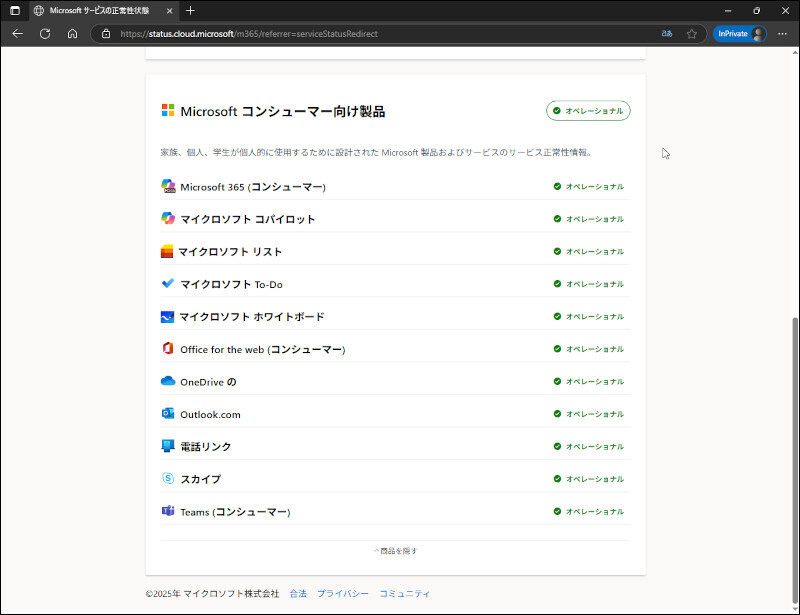Click オペレーショナル status for Microsoft 365 row
Viewport: 800px width, 615px height.
pyautogui.click(x=589, y=186)
